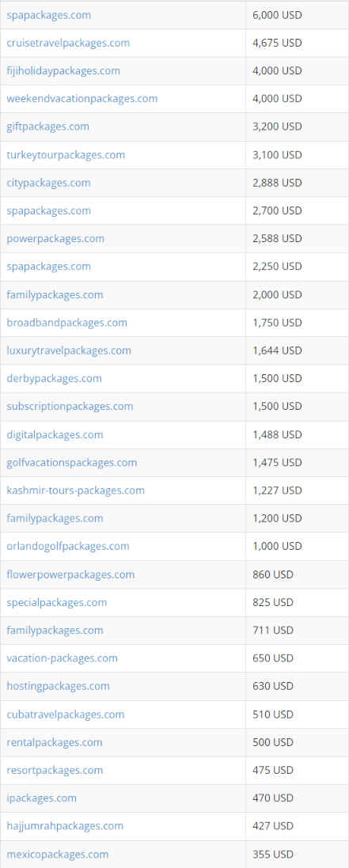Image resolution: width=349 pixels, height=868 pixels.
Task: Open the hostingpackages.com link
Action: point(59,686)
